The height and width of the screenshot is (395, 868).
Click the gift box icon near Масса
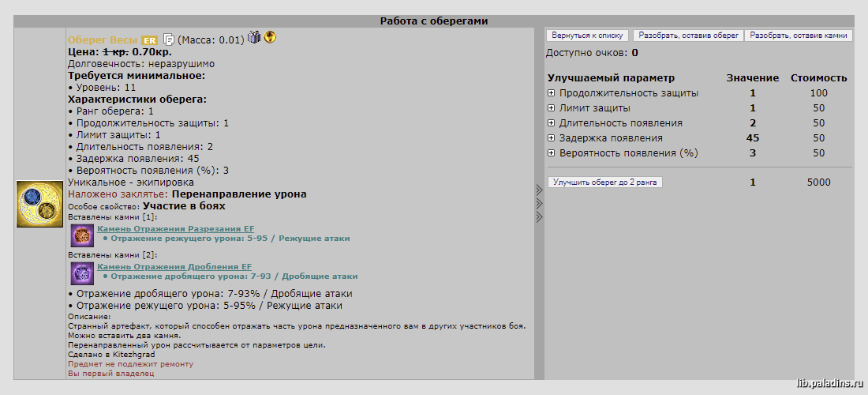click(253, 37)
